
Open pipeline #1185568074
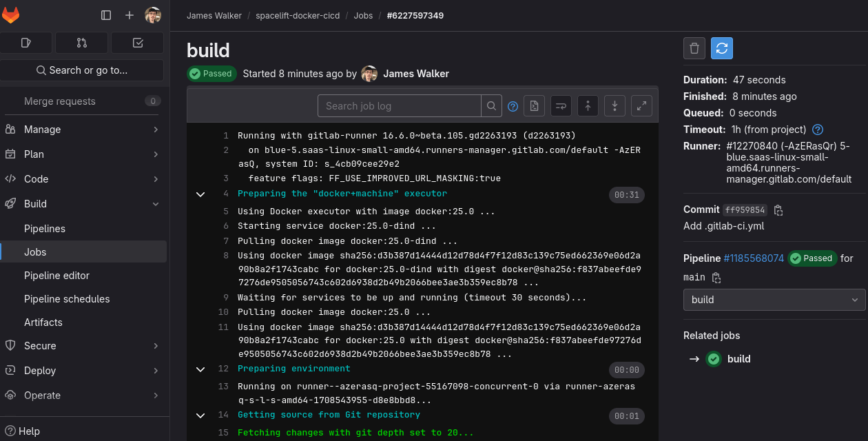(x=754, y=258)
